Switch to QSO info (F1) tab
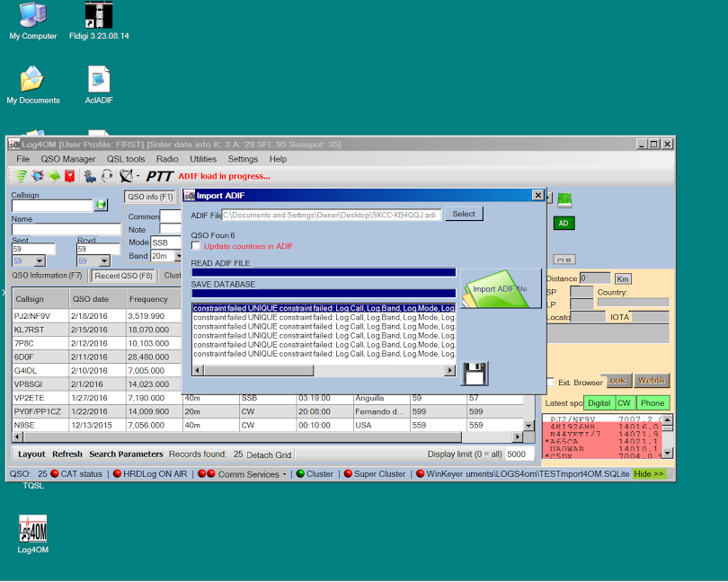This screenshot has width=728, height=582. point(150,197)
